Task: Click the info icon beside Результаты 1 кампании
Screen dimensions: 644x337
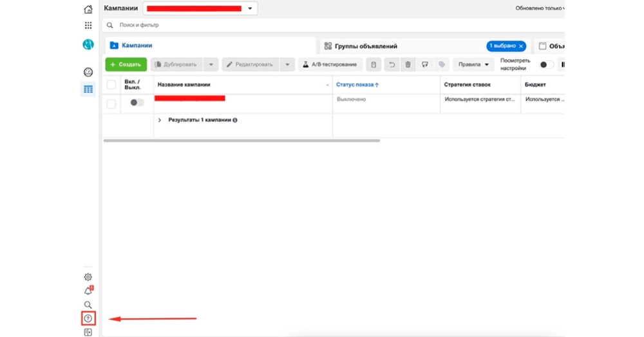Action: click(235, 120)
